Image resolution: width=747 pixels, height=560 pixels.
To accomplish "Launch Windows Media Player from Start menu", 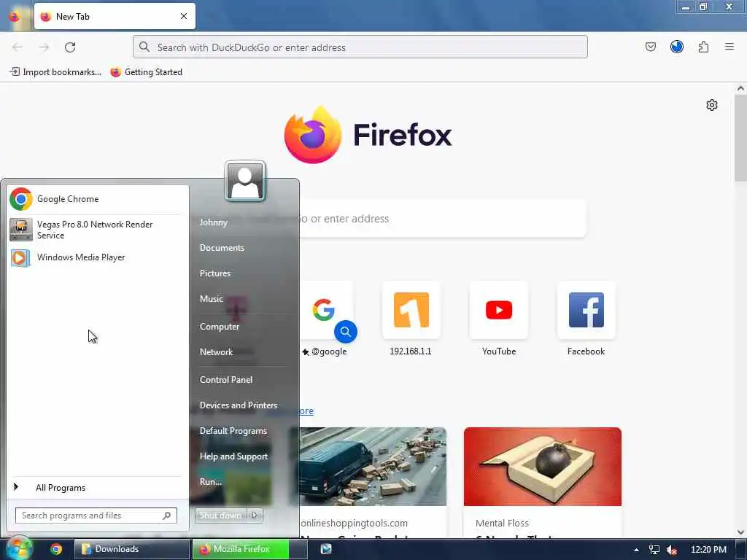I will pos(98,257).
